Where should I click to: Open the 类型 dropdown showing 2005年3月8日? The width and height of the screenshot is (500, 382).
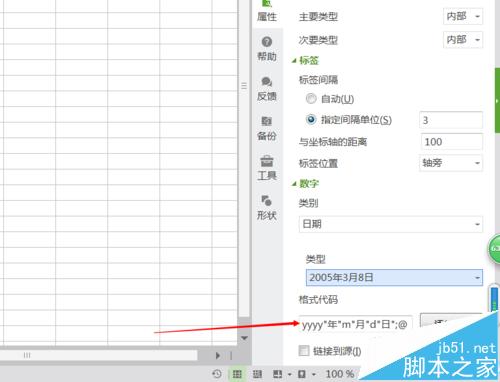pos(394,278)
